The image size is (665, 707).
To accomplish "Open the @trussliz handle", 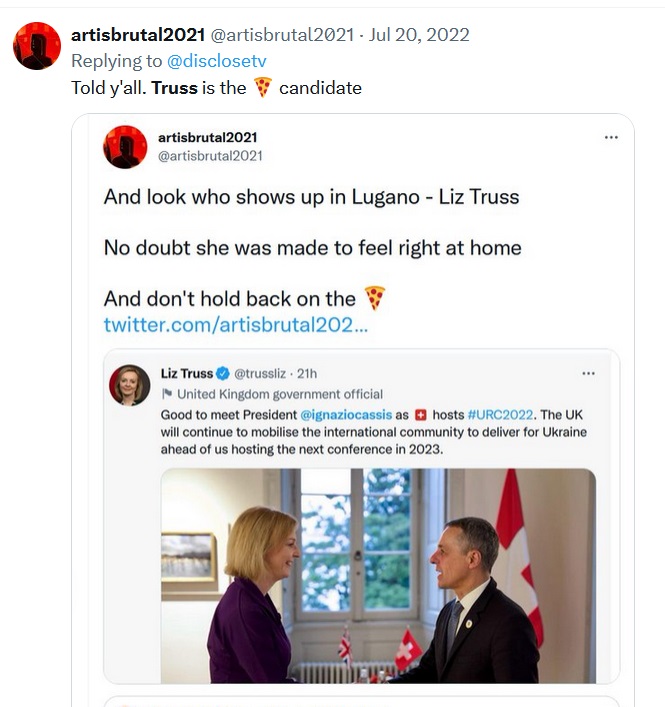I will tap(260, 373).
